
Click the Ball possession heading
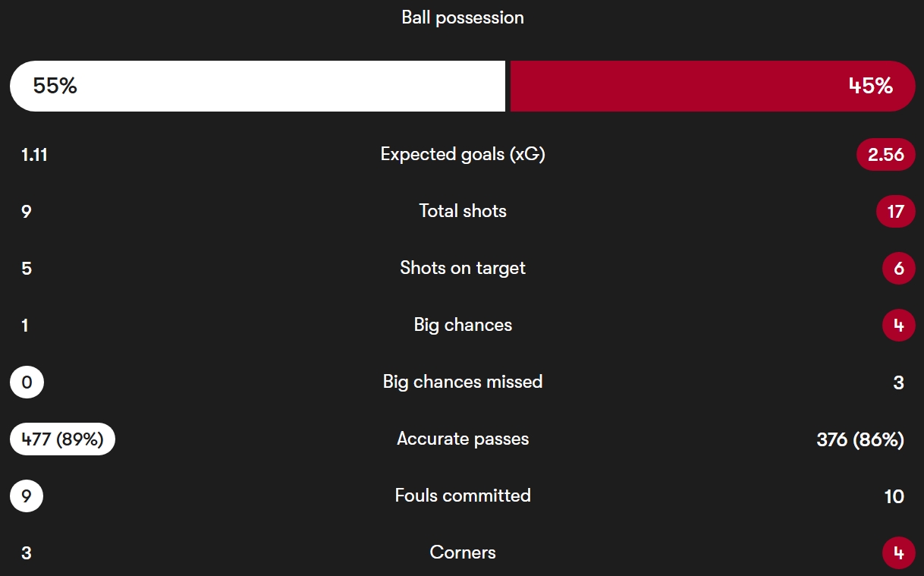pos(462,17)
